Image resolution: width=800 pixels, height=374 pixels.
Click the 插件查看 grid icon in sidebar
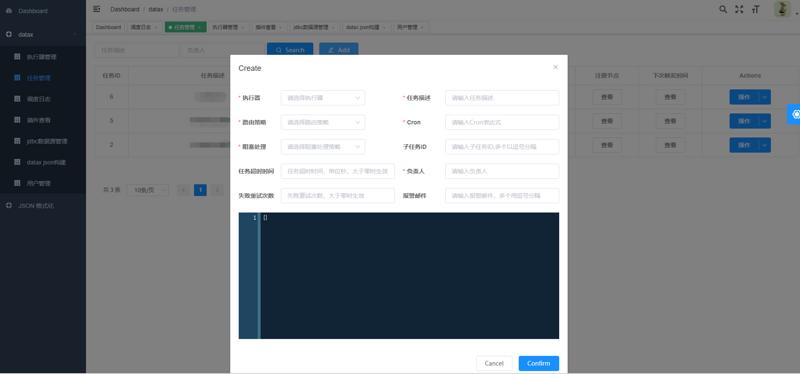click(x=17, y=120)
